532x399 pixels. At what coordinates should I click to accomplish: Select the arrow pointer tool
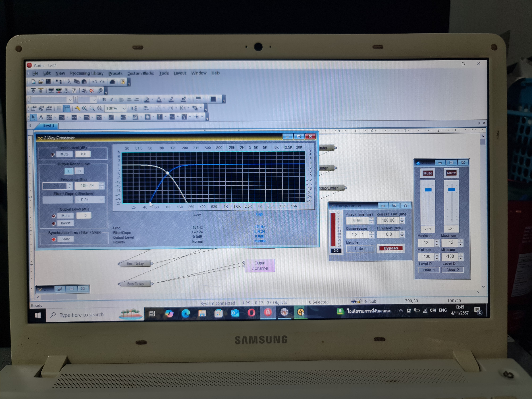33,117
